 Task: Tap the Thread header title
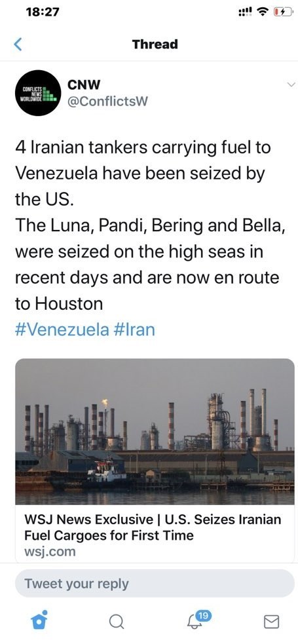pos(155,44)
